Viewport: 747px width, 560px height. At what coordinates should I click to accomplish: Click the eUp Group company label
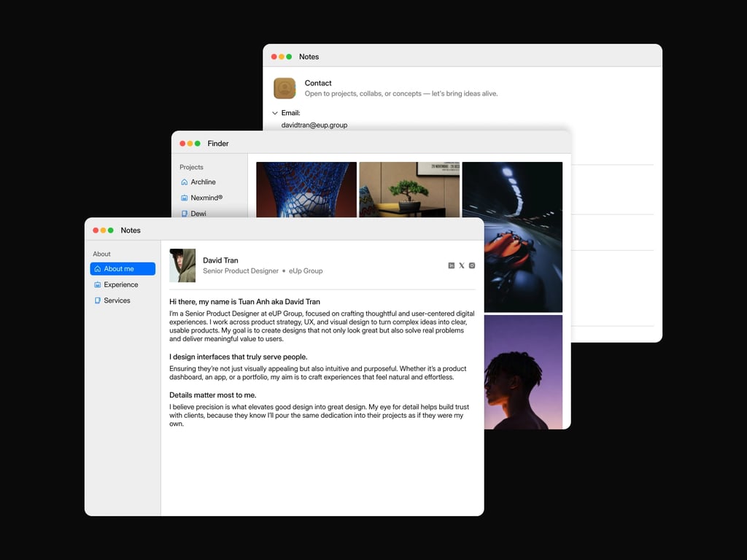[x=306, y=271]
